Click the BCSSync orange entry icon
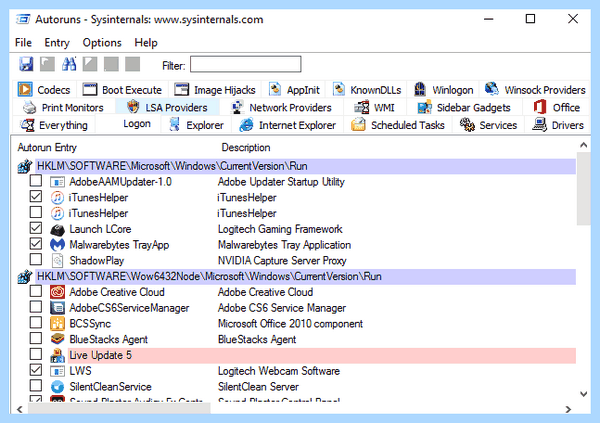 pyautogui.click(x=57, y=323)
